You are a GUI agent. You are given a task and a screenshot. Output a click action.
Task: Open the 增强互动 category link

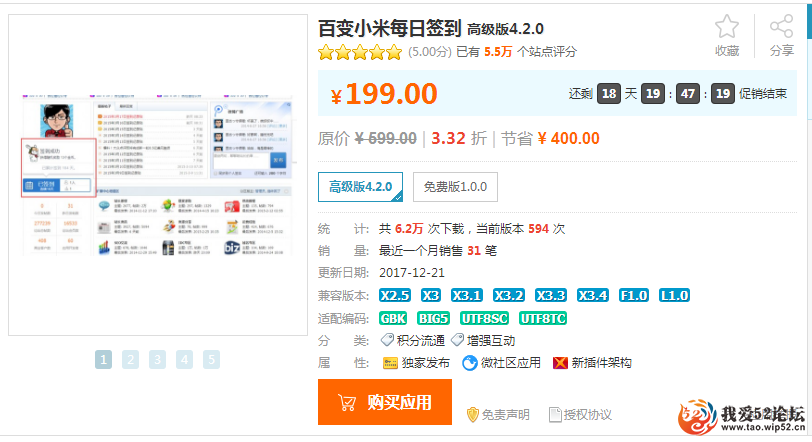tap(491, 341)
